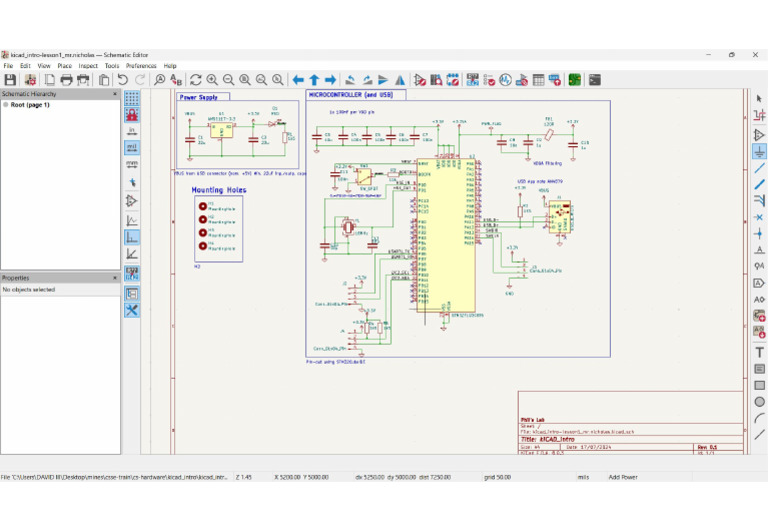Toggle the hierarchy navigator panel
The image size is (768, 530).
pyautogui.click(x=132, y=293)
